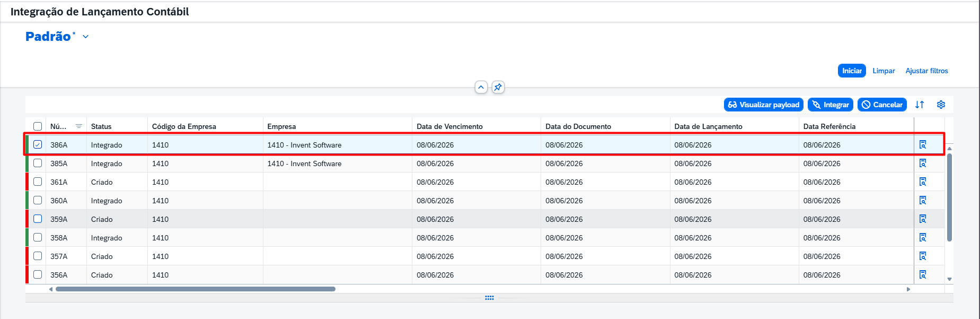Open Ajustar filtros dialog
Screen dimensions: 980x319
[x=926, y=71]
